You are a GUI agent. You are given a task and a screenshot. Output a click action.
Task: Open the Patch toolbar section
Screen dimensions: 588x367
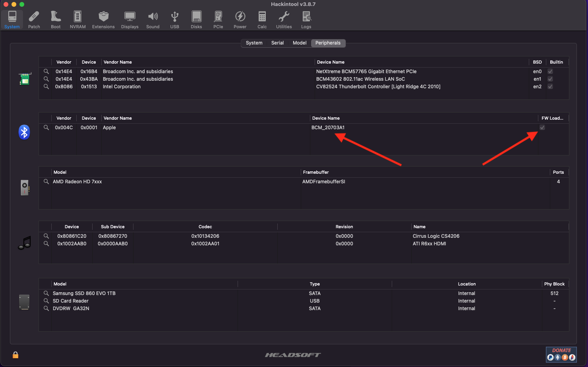tap(34, 20)
